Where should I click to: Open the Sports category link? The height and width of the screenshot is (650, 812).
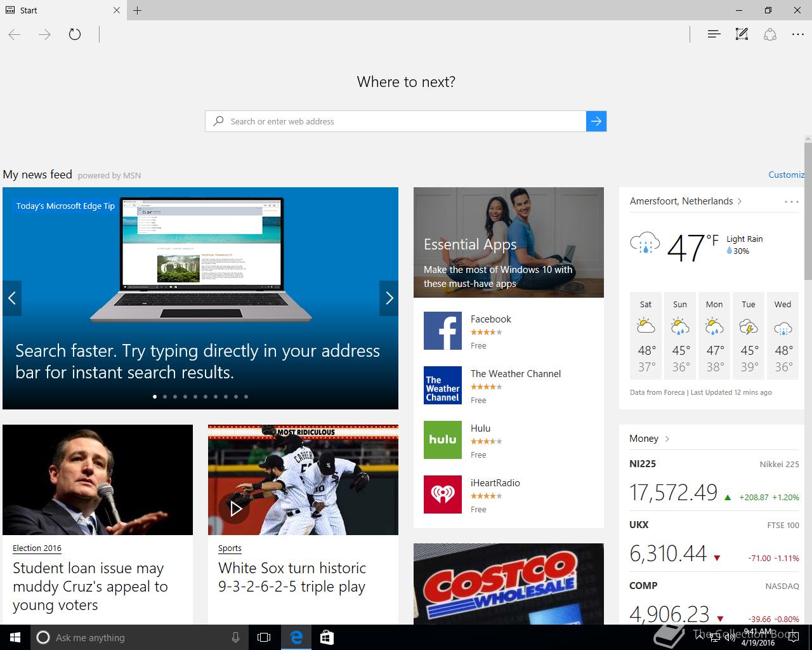230,548
